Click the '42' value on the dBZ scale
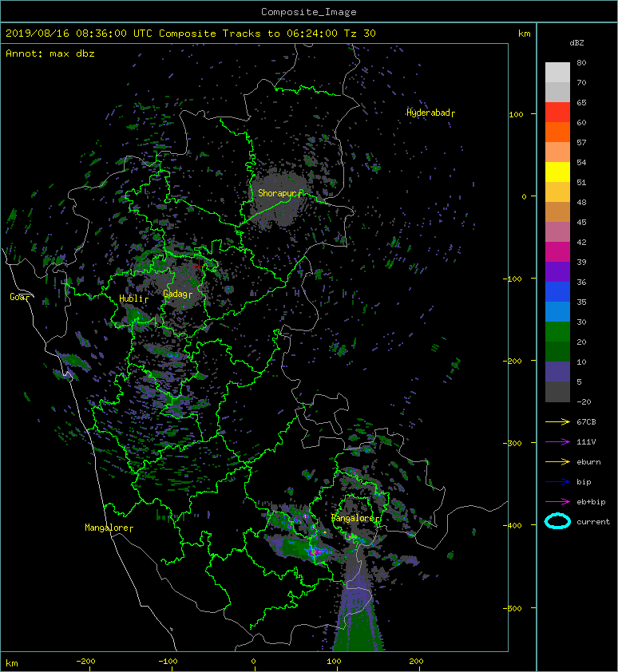The image size is (618, 672). [x=581, y=242]
